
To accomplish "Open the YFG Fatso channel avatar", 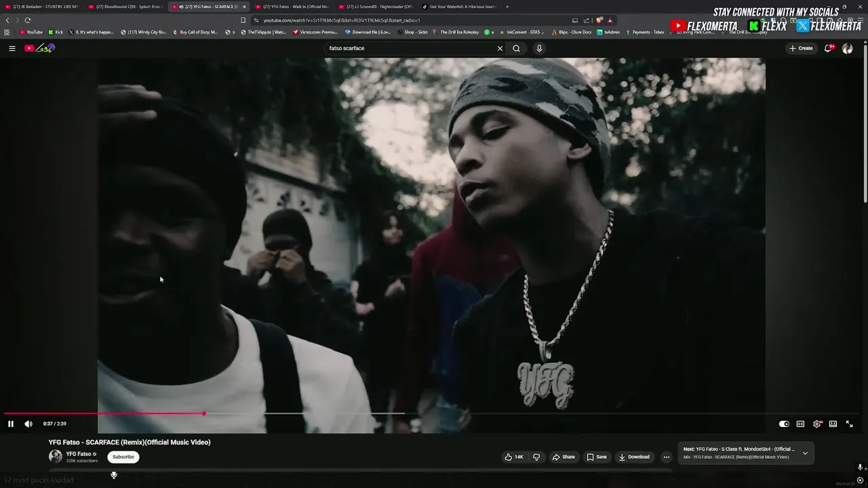I will pyautogui.click(x=56, y=457).
